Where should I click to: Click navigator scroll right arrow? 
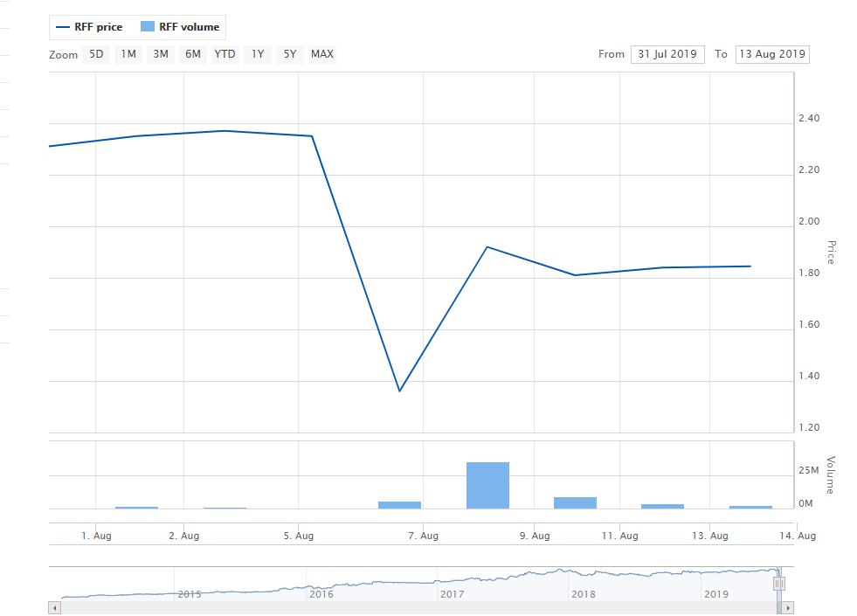click(x=788, y=608)
